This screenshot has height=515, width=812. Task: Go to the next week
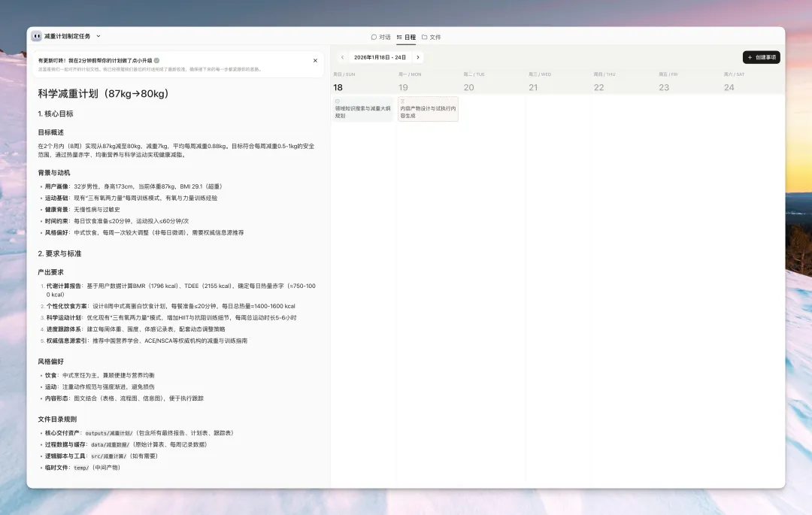[x=419, y=57]
